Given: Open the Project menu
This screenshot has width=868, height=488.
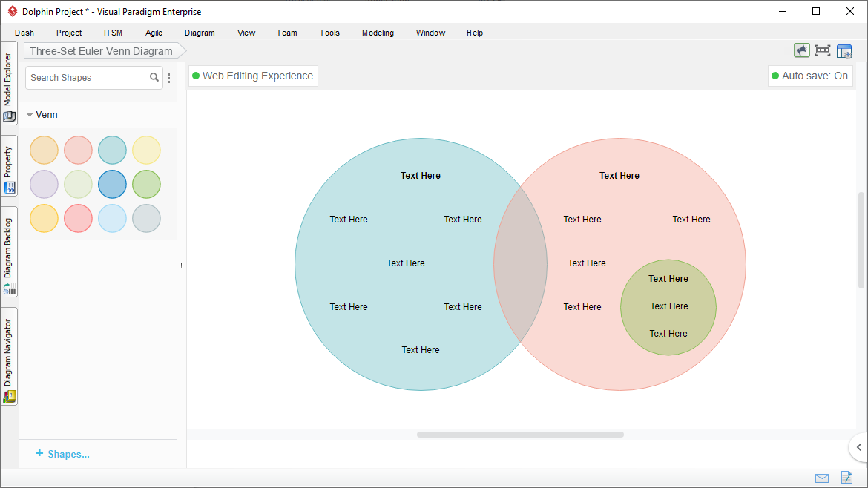Looking at the screenshot, I should click(x=69, y=33).
